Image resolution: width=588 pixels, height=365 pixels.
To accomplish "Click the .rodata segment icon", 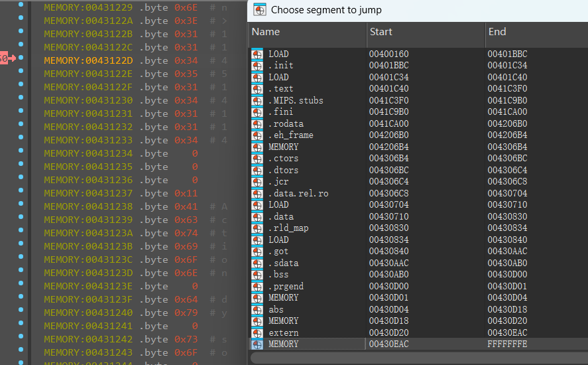I will coord(258,124).
